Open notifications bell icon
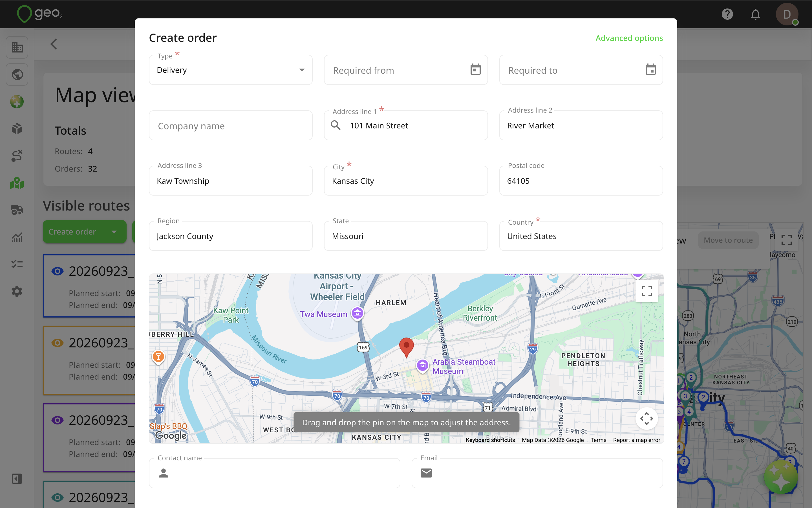Image resolution: width=812 pixels, height=508 pixels. click(x=755, y=14)
